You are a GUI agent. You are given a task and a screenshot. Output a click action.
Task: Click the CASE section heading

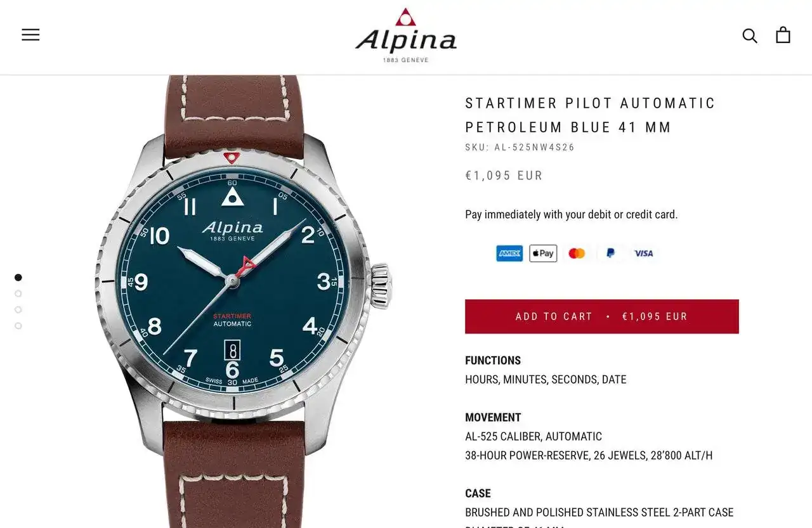[478, 494]
